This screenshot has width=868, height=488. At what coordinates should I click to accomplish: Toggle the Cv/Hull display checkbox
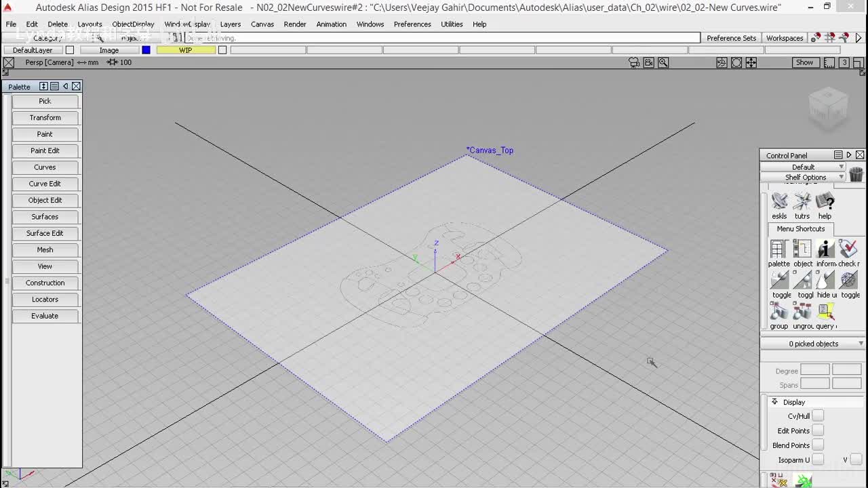(818, 416)
